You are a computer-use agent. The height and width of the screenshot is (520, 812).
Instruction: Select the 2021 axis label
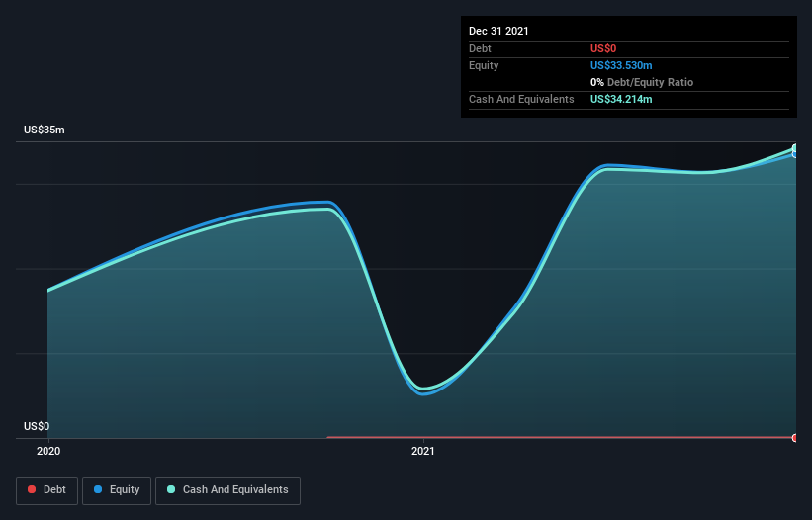click(423, 451)
